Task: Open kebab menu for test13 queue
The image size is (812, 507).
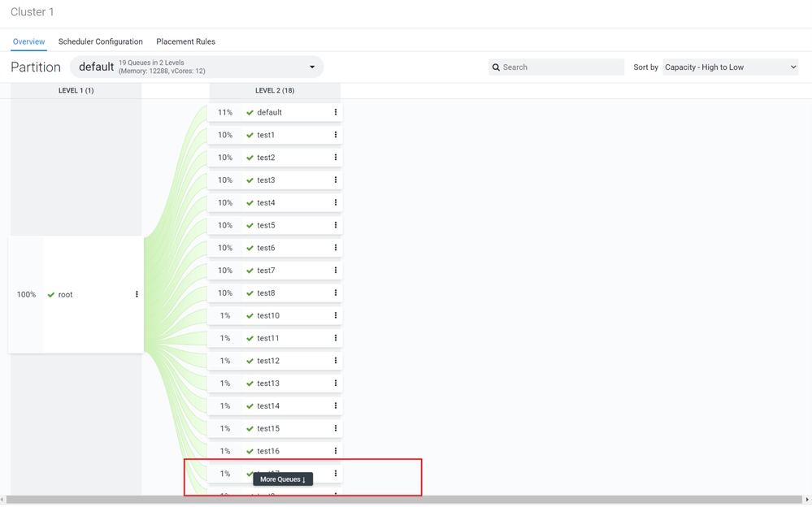Action: pyautogui.click(x=336, y=383)
